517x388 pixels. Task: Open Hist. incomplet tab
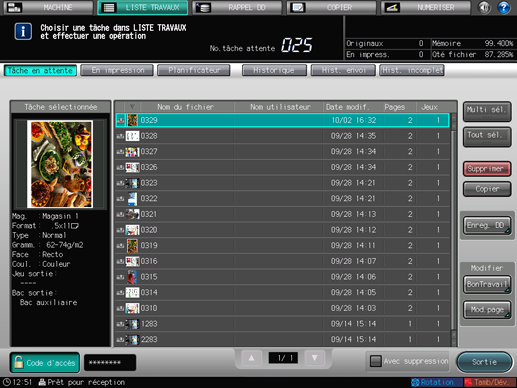(x=412, y=70)
